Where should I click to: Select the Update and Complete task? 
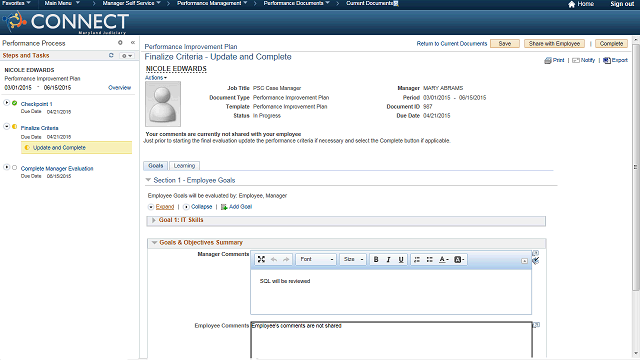[x=76, y=147]
